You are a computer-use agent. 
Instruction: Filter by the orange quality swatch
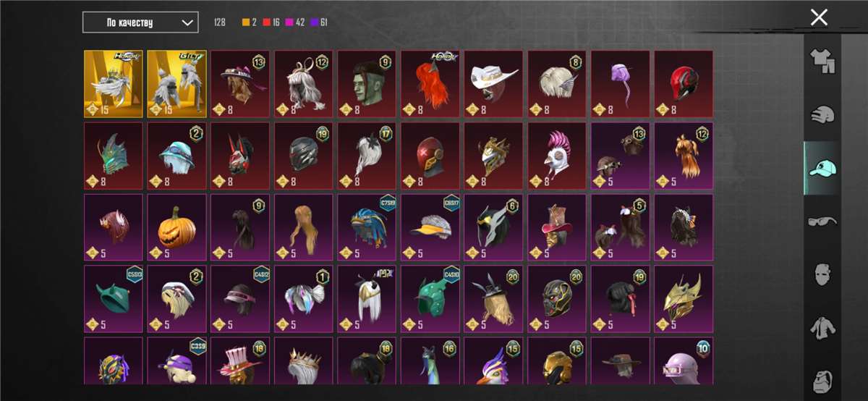tap(244, 22)
